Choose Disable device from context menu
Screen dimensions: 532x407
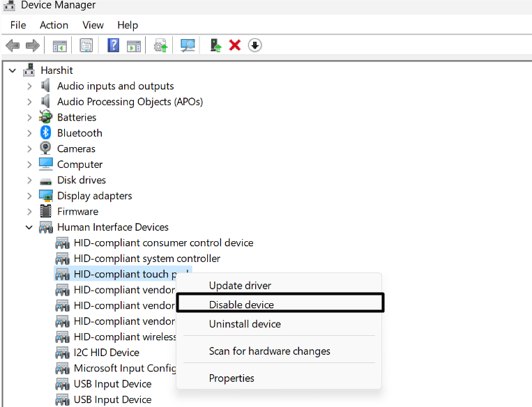click(x=241, y=305)
